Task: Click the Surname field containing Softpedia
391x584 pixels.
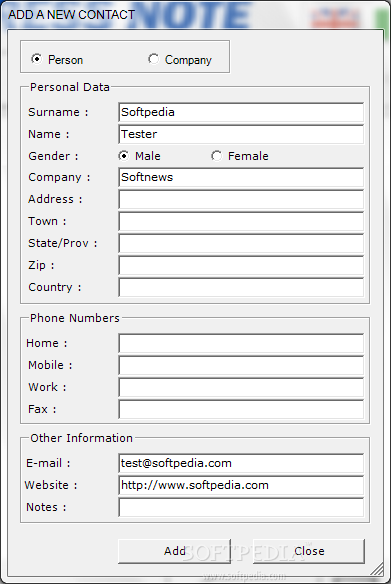Action: tap(241, 112)
